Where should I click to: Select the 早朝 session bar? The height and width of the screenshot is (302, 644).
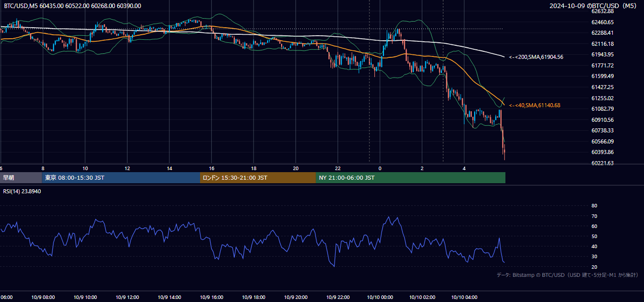[20, 178]
